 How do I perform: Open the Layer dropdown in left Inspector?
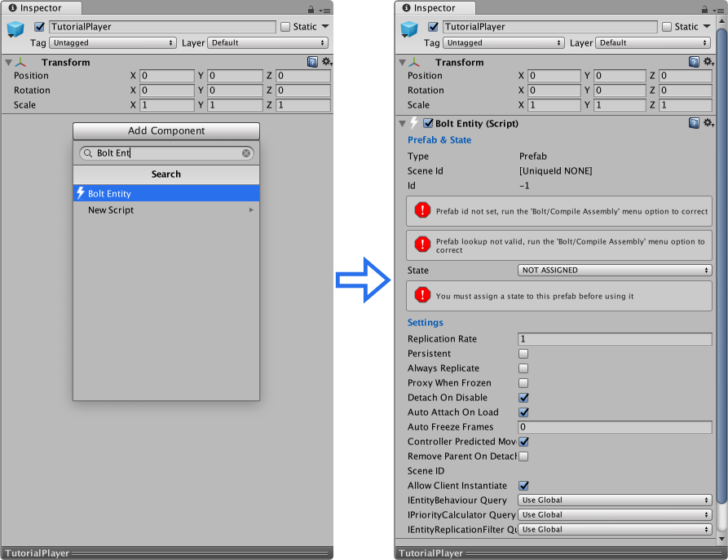(268, 42)
